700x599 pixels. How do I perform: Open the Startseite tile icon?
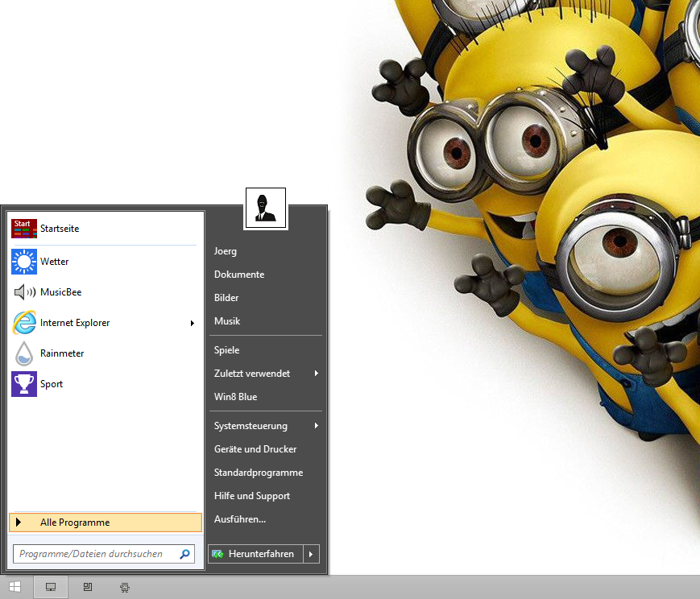point(24,229)
